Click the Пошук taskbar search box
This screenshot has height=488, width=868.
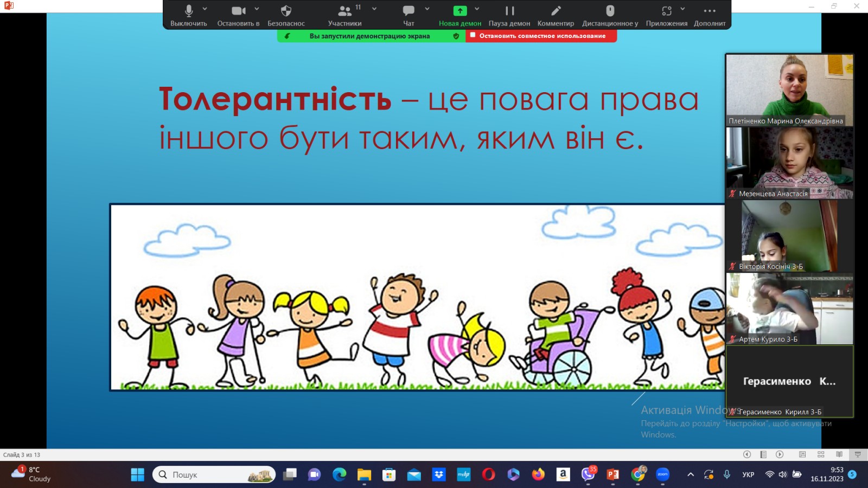(x=214, y=475)
